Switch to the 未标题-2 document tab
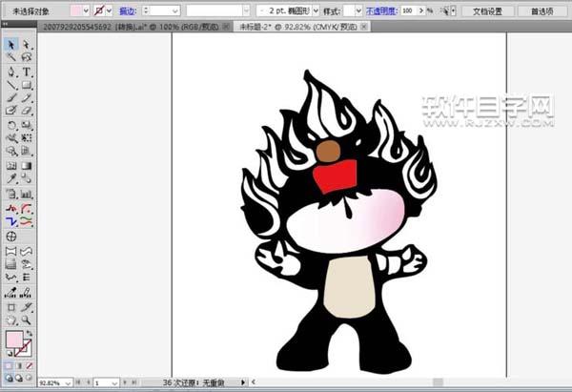The image size is (572, 392). click(x=298, y=27)
